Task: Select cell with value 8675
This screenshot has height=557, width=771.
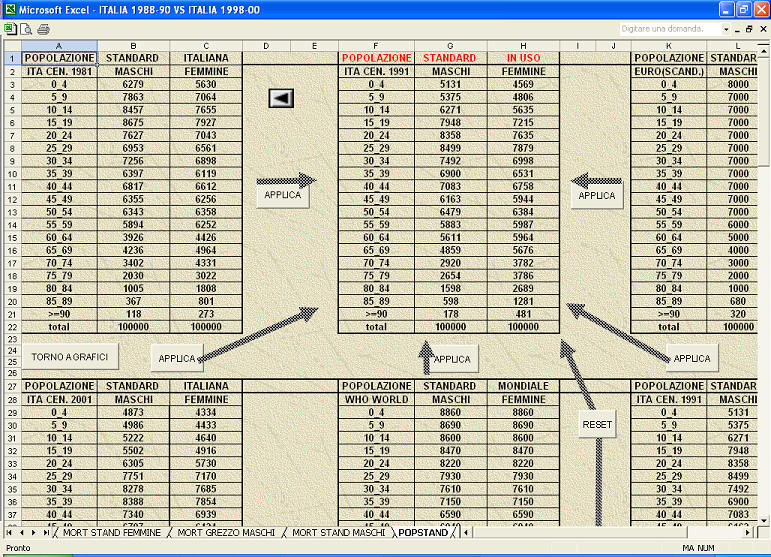Action: pyautogui.click(x=133, y=122)
